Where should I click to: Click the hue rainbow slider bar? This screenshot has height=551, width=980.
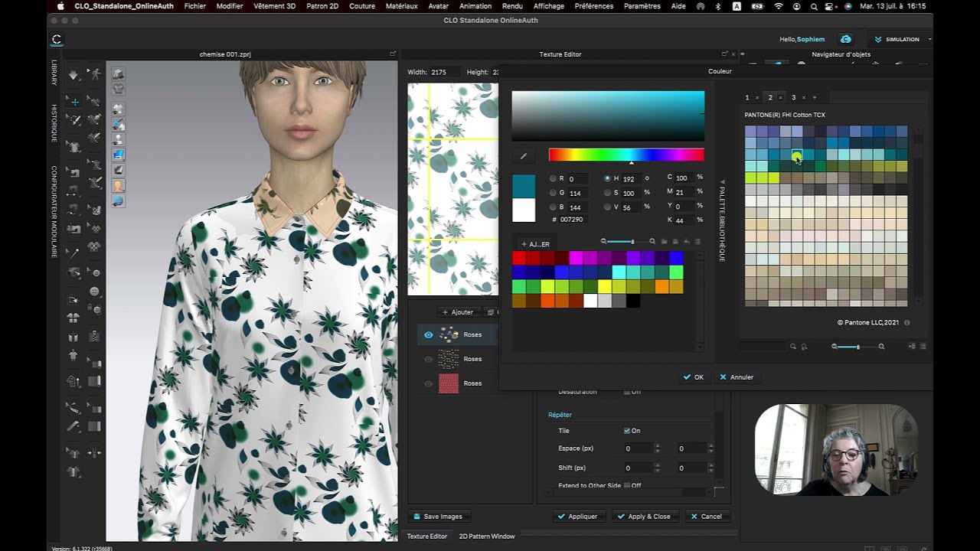tap(626, 155)
